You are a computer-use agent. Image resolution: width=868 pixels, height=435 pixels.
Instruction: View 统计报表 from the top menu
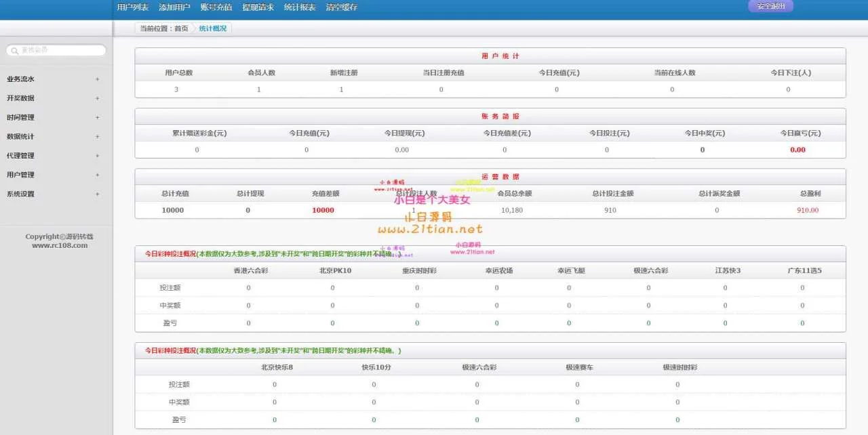coord(300,7)
